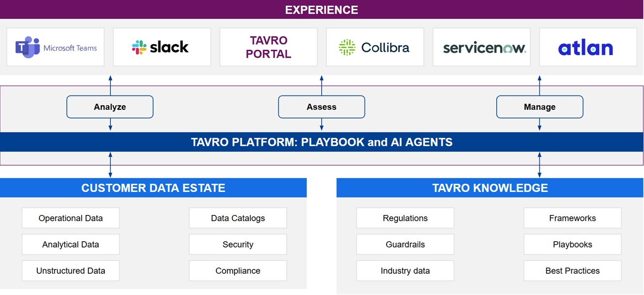
Task: Select the Atlan logo tile
Action: [588, 47]
